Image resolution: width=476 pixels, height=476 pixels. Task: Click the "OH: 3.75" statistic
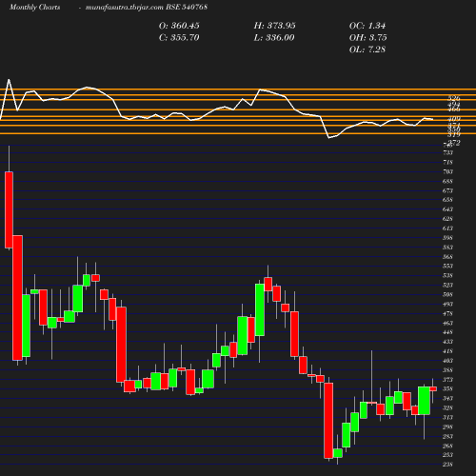click(x=368, y=38)
